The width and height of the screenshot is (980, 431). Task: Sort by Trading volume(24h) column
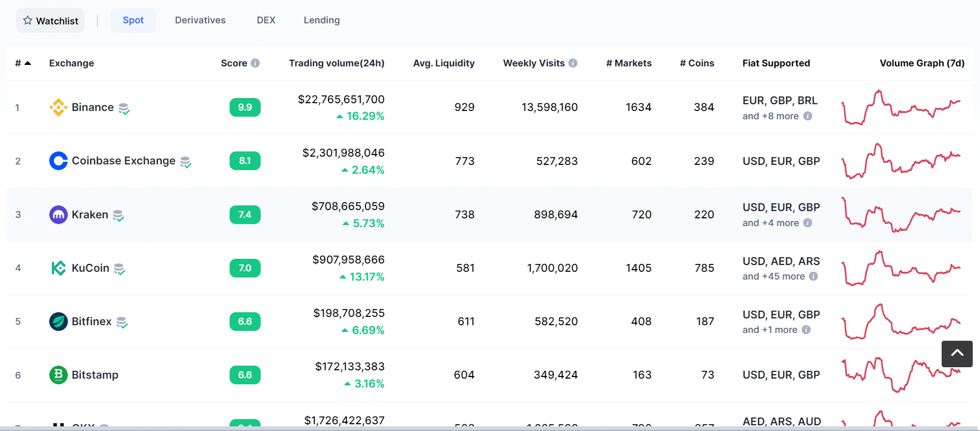pos(337,63)
